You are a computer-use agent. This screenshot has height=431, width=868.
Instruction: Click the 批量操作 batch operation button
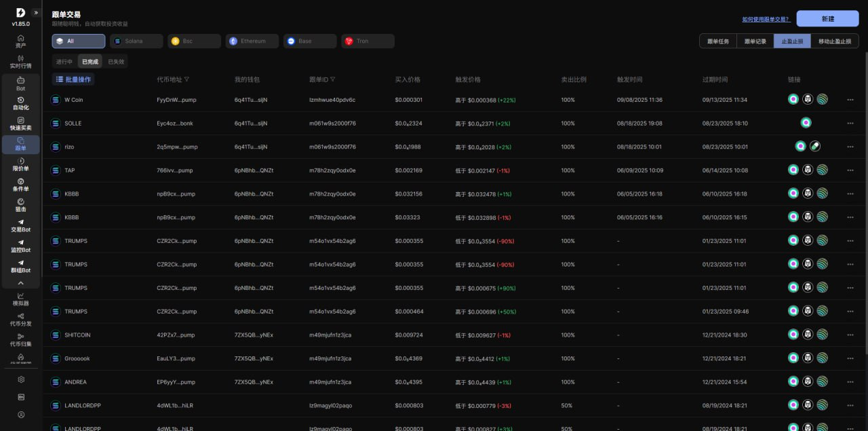[x=73, y=79]
